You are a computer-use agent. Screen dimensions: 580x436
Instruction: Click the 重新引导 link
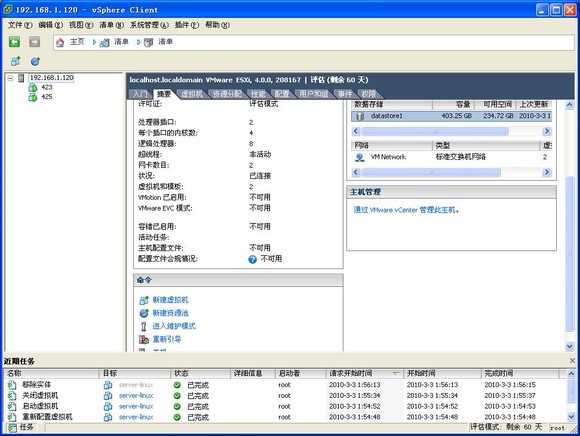[167, 339]
